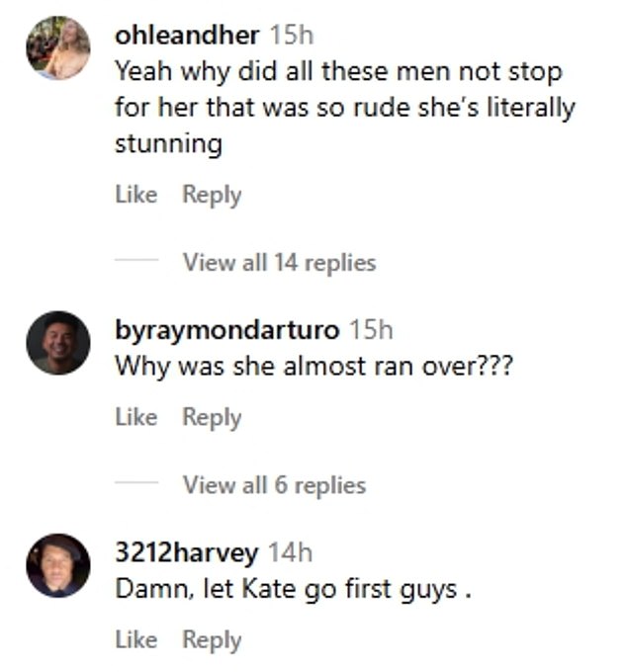Open byraymondarturo's profile picture
Image resolution: width=627 pixels, height=672 pixels.
(x=58, y=343)
